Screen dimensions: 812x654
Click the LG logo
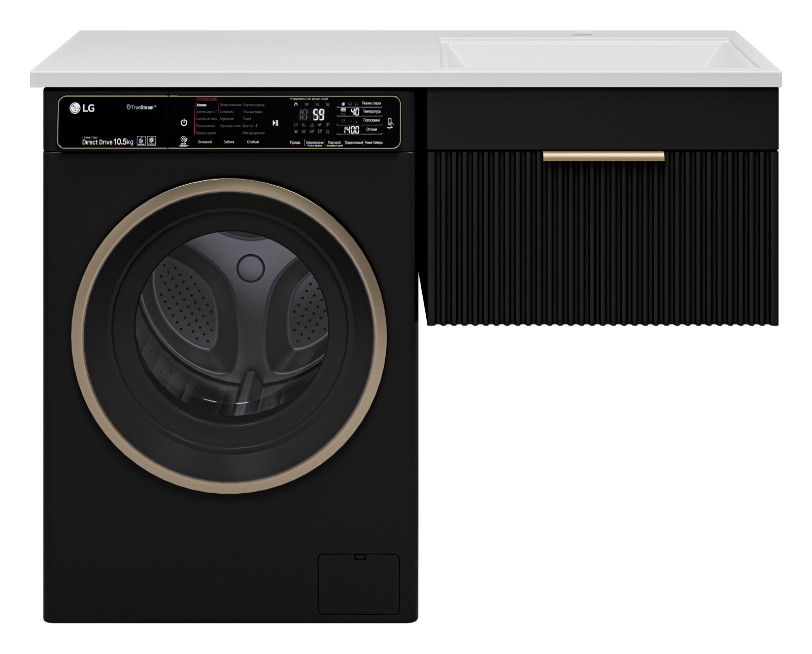click(x=82, y=108)
